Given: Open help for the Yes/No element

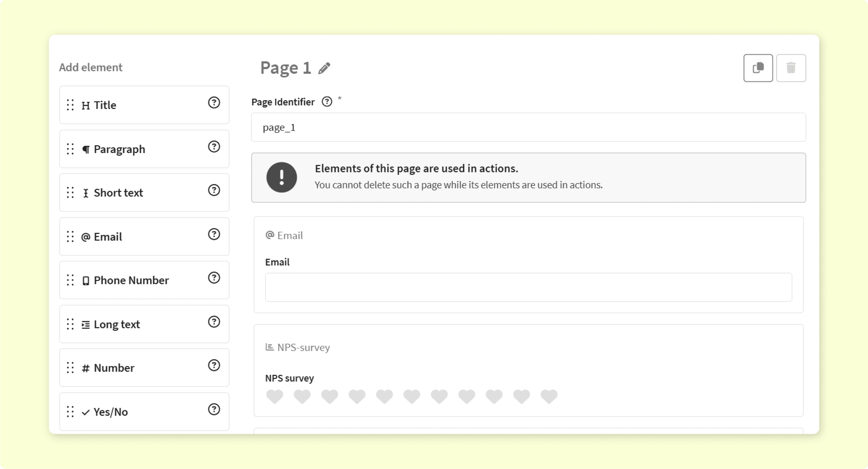Looking at the screenshot, I should pos(214,409).
